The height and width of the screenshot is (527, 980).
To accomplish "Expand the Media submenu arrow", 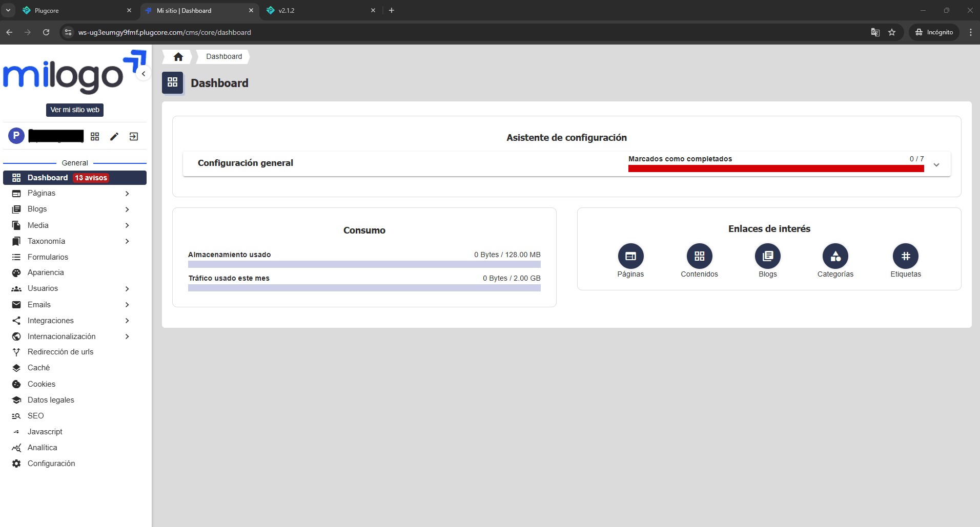I will pos(127,225).
